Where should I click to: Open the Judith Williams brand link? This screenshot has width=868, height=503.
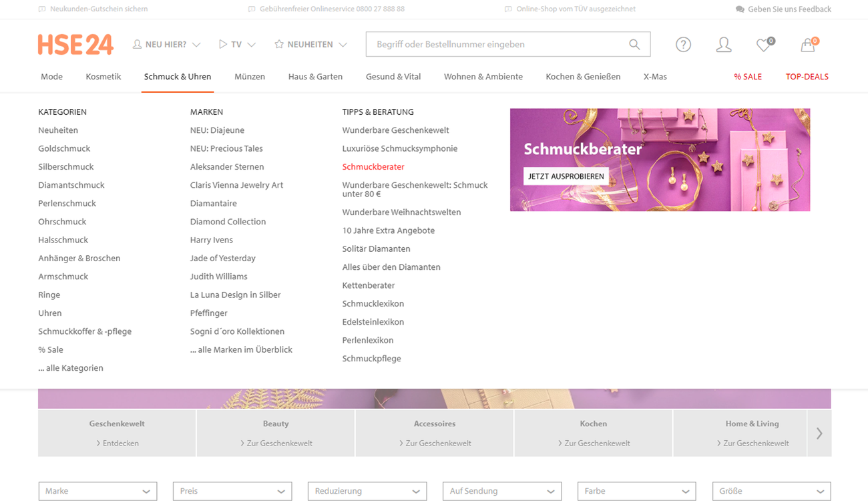(219, 277)
